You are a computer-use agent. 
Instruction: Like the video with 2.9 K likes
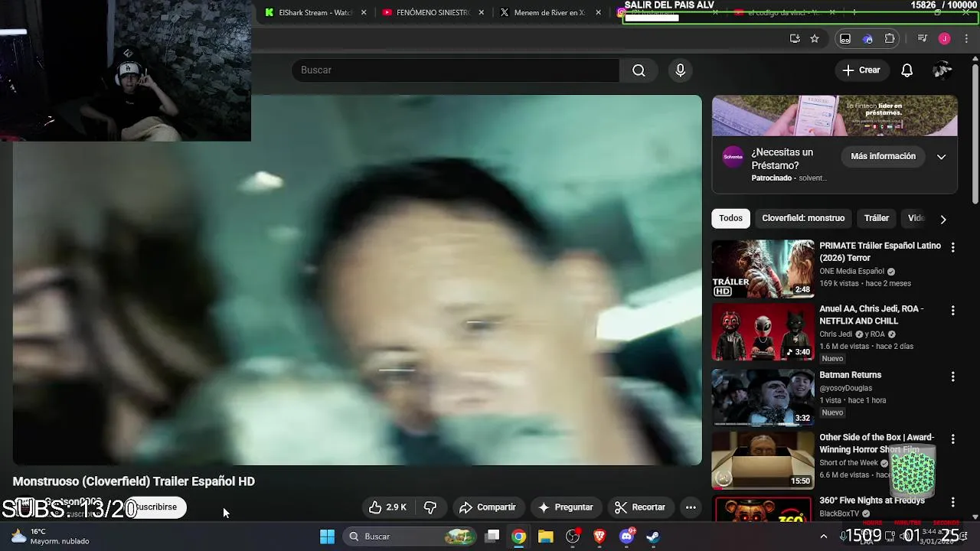click(x=387, y=507)
